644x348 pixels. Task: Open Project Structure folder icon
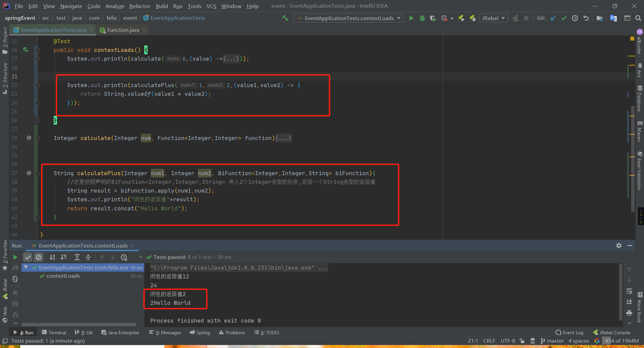[x=600, y=18]
